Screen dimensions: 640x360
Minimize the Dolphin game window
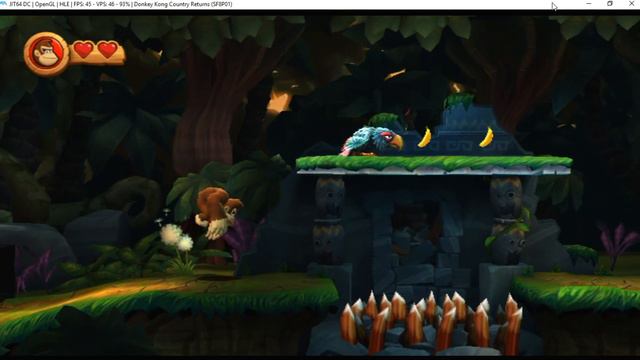[588, 4]
